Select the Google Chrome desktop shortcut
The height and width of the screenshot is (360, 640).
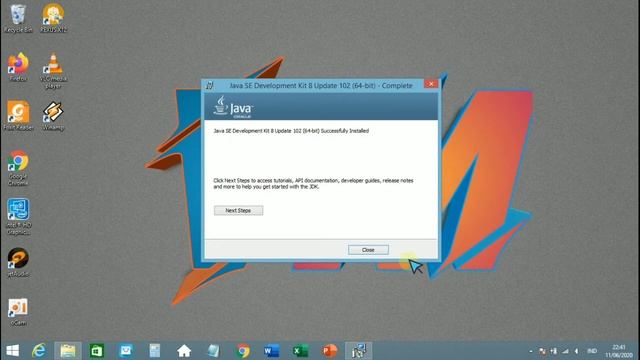(x=18, y=169)
